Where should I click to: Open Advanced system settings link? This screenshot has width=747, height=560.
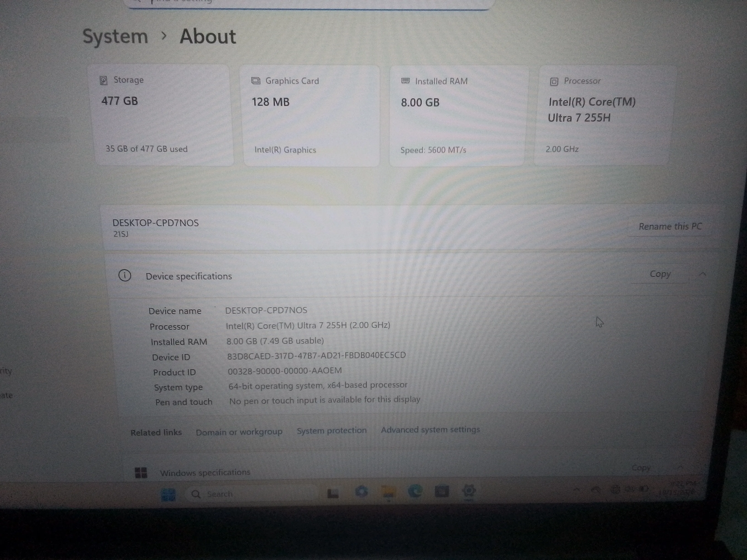tap(430, 429)
